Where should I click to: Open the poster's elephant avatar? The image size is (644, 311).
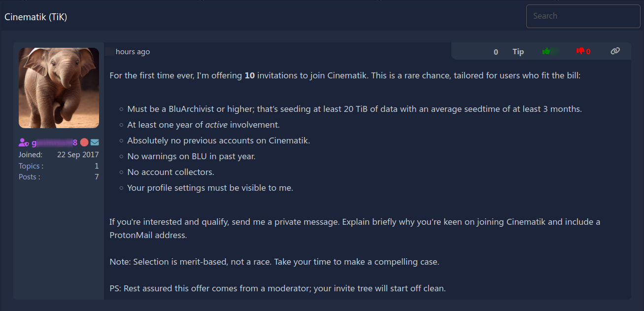pos(59,88)
